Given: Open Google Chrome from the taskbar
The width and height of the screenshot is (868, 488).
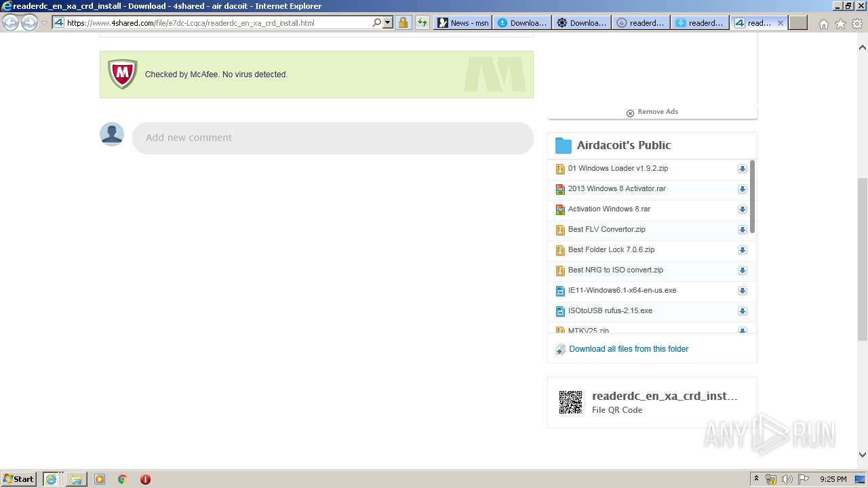Looking at the screenshot, I should (122, 479).
